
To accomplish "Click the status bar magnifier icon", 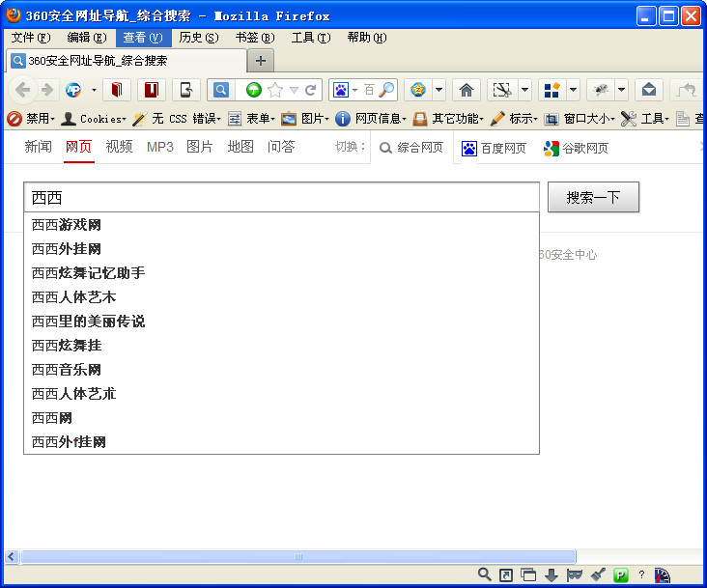I will (484, 574).
